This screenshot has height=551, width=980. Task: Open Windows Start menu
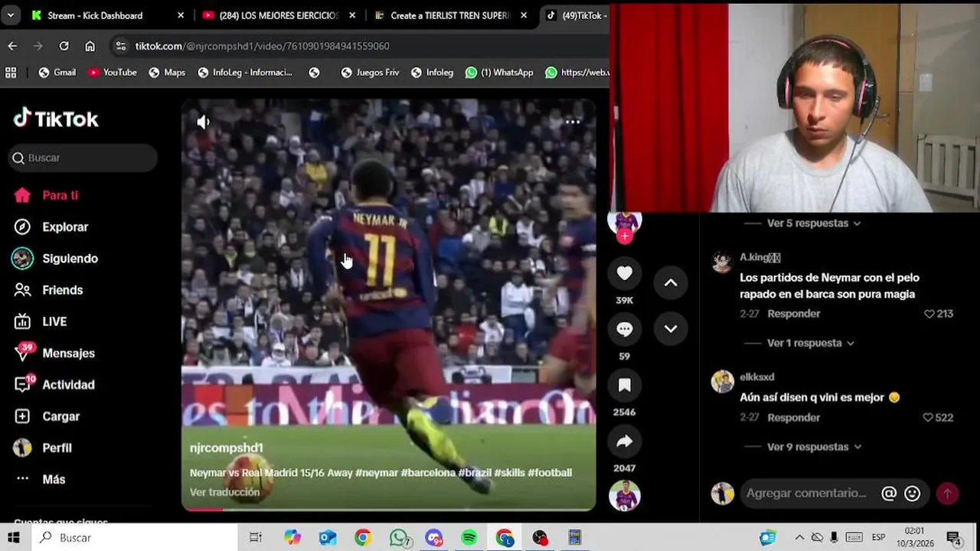[14, 538]
